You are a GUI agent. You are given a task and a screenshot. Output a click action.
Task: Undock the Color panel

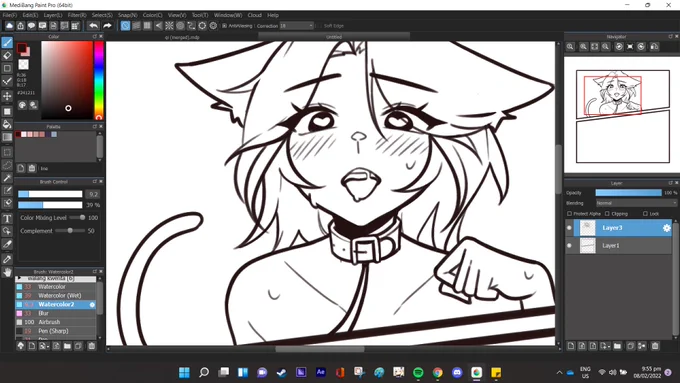point(95,36)
